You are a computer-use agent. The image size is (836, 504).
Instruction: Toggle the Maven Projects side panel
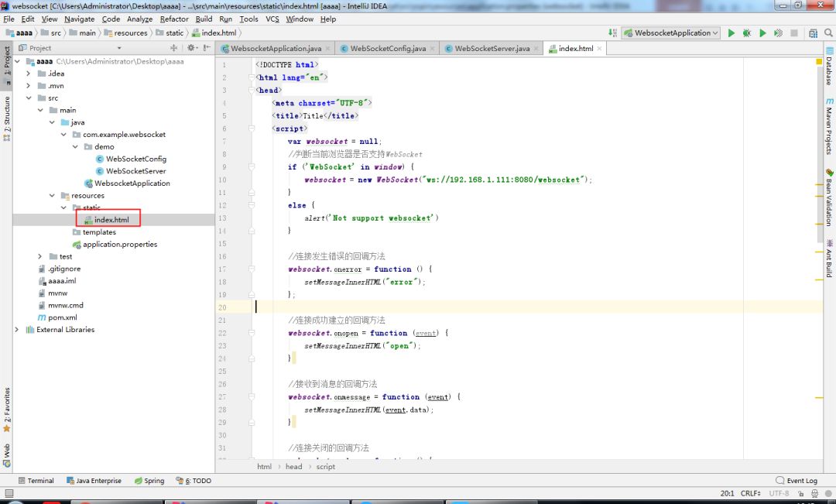(x=829, y=126)
